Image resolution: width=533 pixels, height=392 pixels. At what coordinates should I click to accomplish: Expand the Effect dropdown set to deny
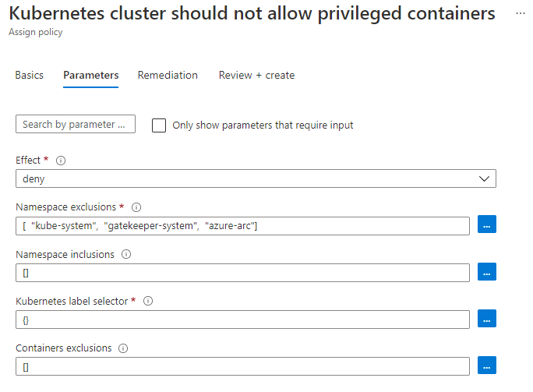tap(256, 178)
